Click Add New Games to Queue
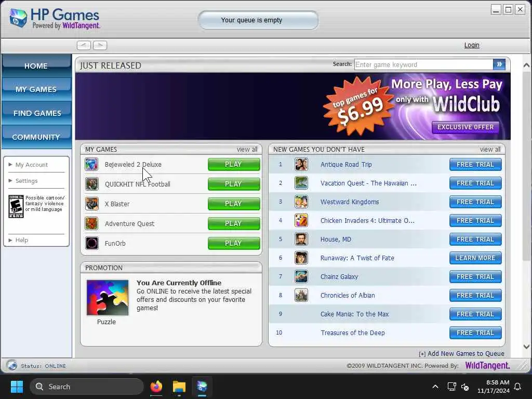This screenshot has height=399, width=532. tap(461, 353)
